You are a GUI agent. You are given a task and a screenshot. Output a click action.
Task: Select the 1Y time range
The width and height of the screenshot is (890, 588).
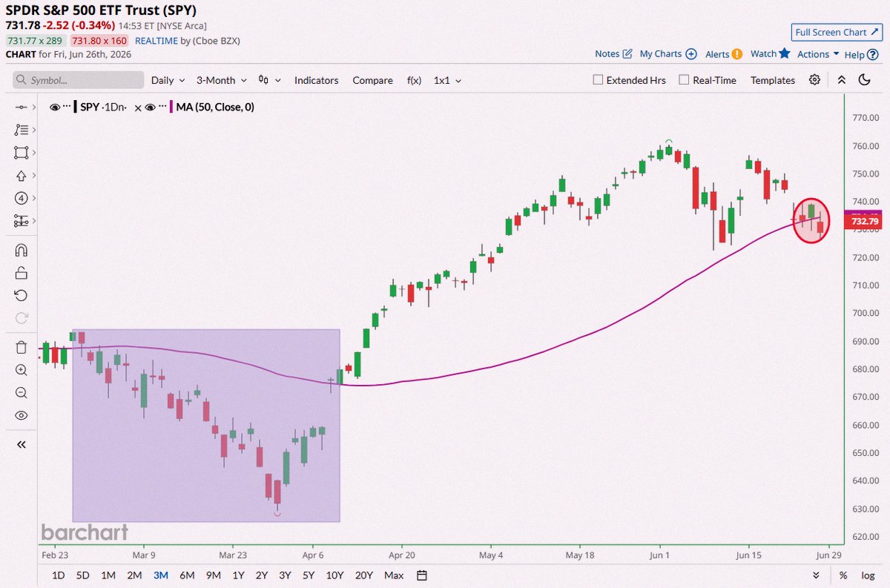coord(238,575)
